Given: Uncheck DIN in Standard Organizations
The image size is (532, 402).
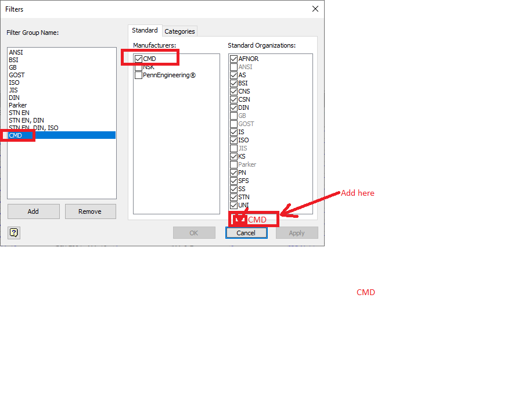Looking at the screenshot, I should coord(233,107).
